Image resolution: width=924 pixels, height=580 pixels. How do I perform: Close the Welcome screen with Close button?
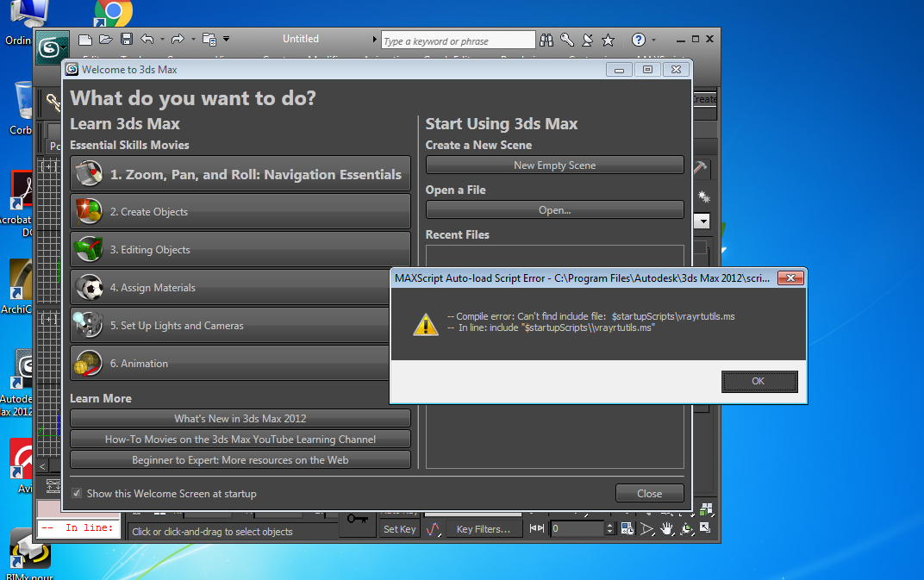649,493
